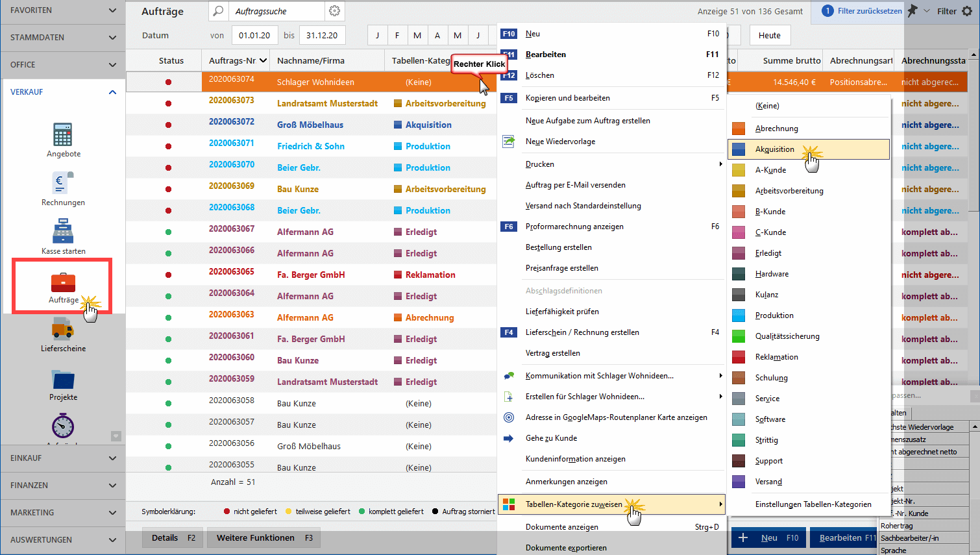Expand the EINKAUF section
The height and width of the screenshot is (555, 980).
coord(63,458)
